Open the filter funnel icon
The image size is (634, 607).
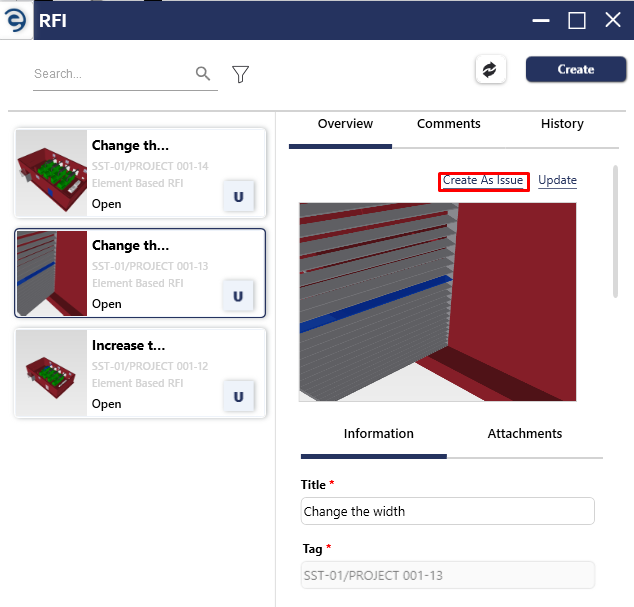click(240, 74)
